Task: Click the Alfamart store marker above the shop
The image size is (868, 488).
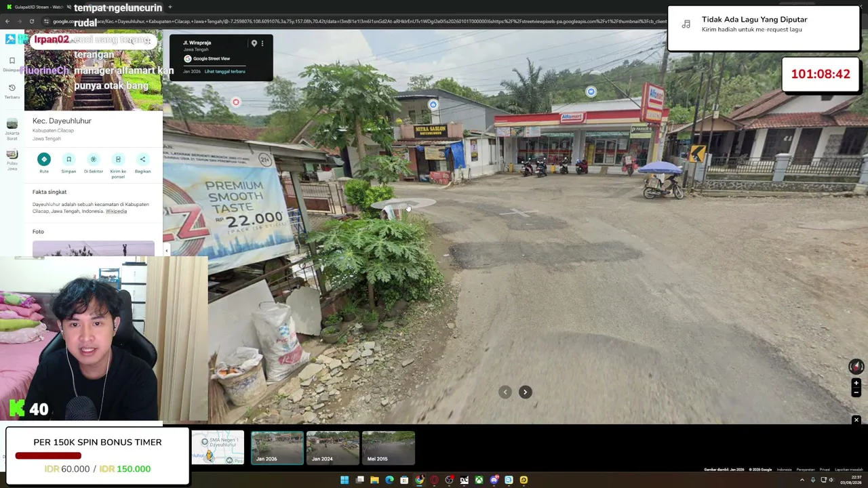Action: click(x=591, y=91)
